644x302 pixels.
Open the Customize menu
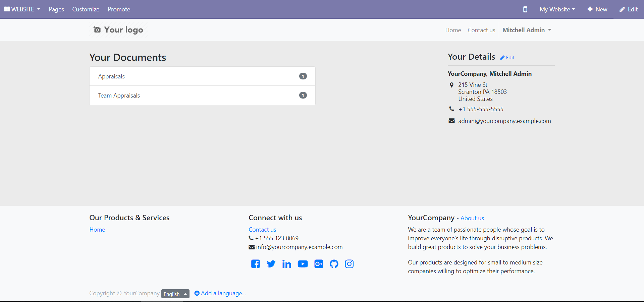tap(86, 9)
